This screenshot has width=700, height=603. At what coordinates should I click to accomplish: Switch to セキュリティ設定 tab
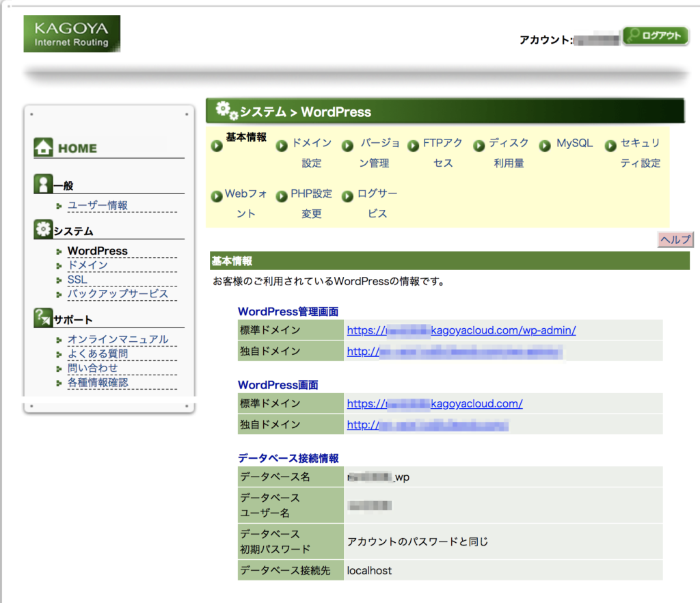point(640,152)
